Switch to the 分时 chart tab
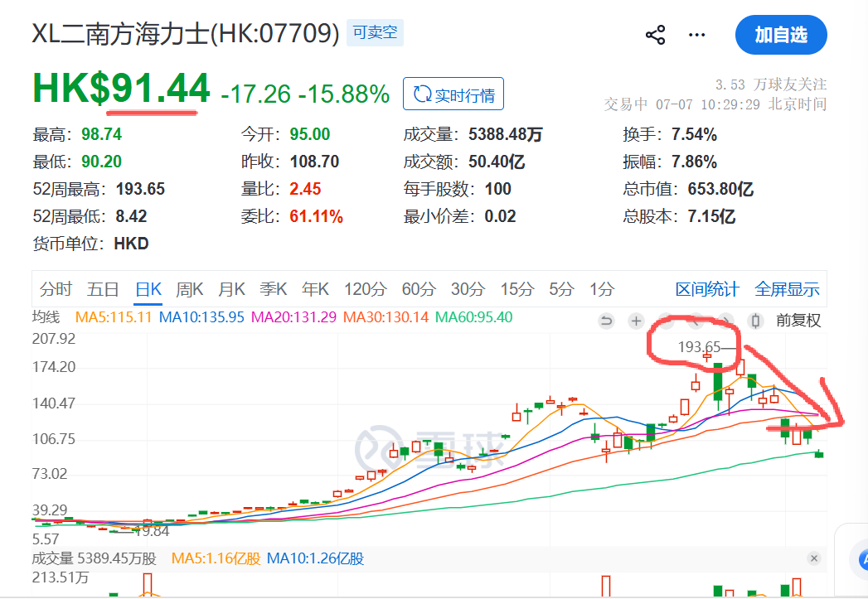 point(56,289)
